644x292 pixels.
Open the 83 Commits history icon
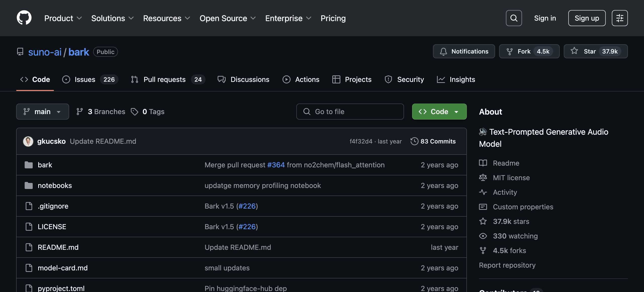pos(414,141)
